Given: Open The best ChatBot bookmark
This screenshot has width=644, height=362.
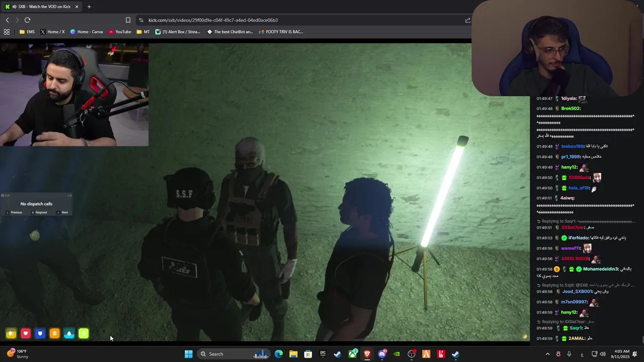Looking at the screenshot, I should click(x=230, y=32).
